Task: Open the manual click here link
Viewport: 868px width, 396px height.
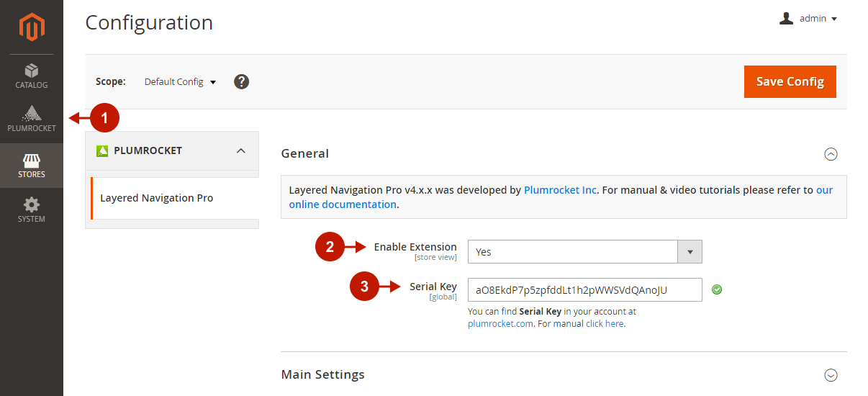Action: [x=605, y=324]
